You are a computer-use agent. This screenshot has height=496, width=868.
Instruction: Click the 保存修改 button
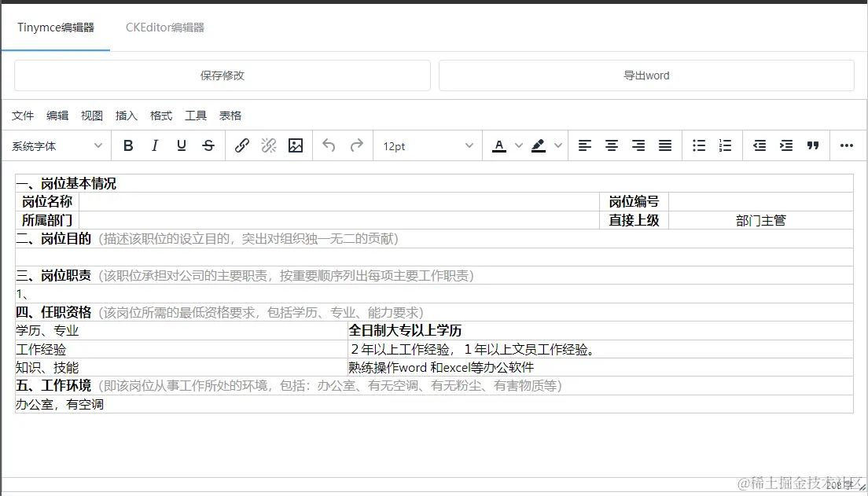(222, 75)
